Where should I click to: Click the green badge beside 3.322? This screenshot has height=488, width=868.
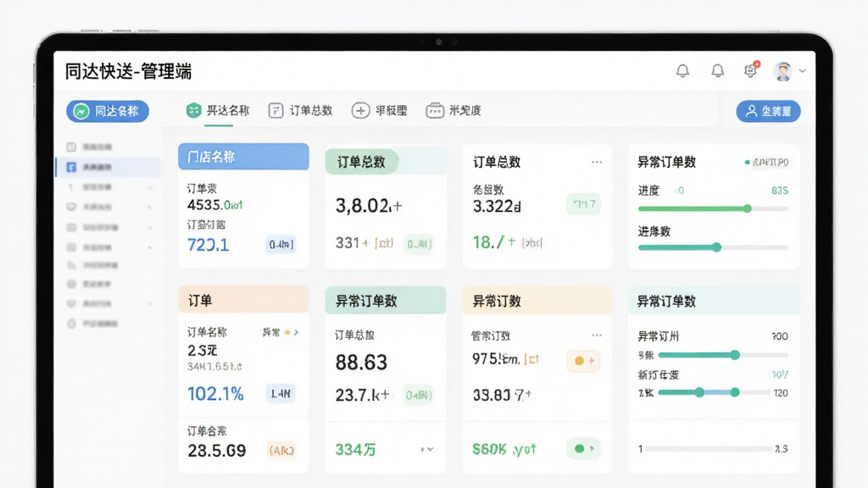coord(584,204)
